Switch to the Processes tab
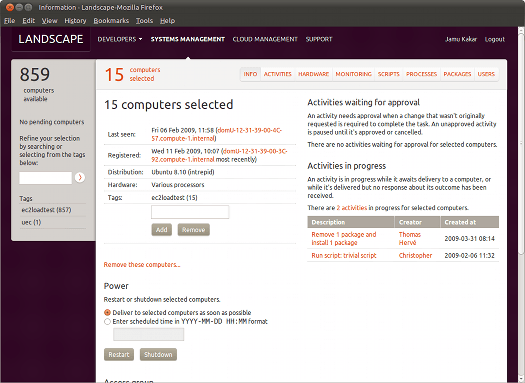 click(x=422, y=74)
